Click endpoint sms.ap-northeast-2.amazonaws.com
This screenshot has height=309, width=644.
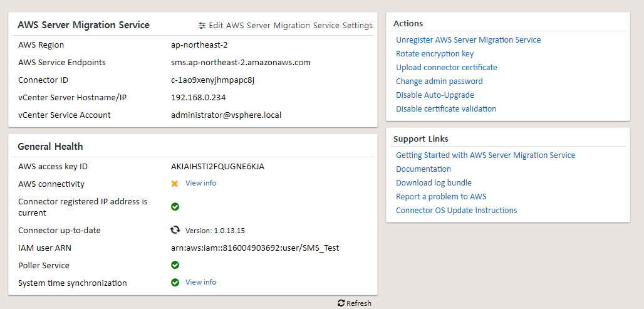click(241, 63)
